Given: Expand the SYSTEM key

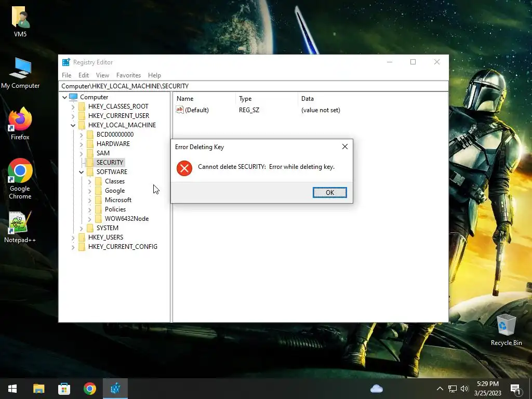Looking at the screenshot, I should point(82,229).
